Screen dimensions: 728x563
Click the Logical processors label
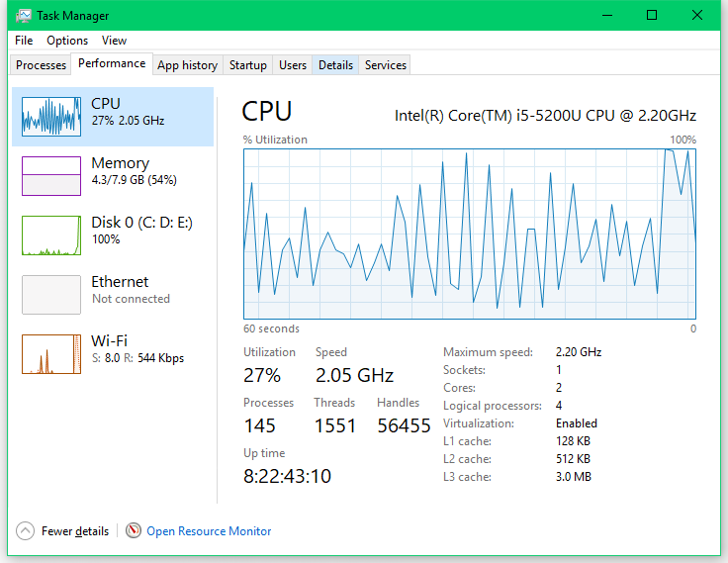(x=493, y=406)
